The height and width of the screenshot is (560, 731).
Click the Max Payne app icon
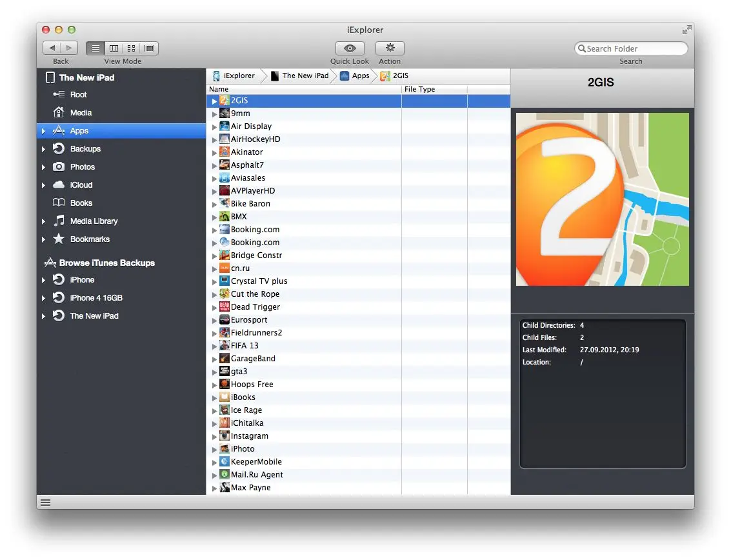tap(225, 488)
